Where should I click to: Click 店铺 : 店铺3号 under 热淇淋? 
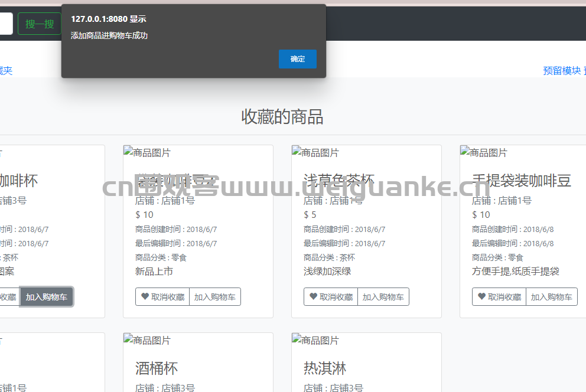[333, 387]
